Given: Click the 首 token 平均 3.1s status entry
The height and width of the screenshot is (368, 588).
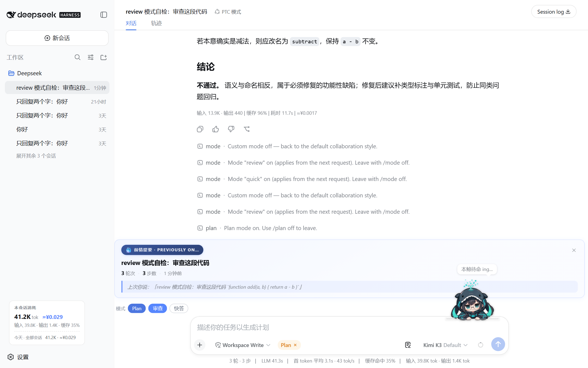Looking at the screenshot, I should (x=324, y=361).
